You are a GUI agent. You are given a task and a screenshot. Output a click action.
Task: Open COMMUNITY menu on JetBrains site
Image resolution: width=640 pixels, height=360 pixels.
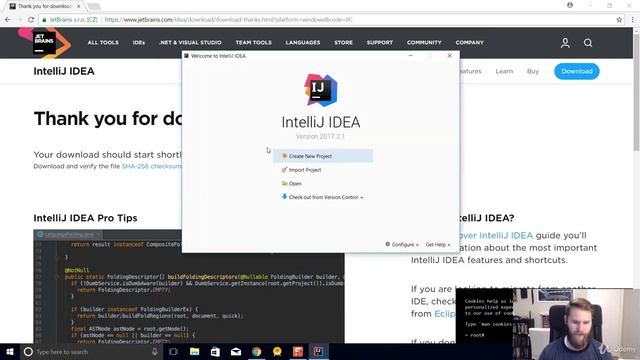424,42
